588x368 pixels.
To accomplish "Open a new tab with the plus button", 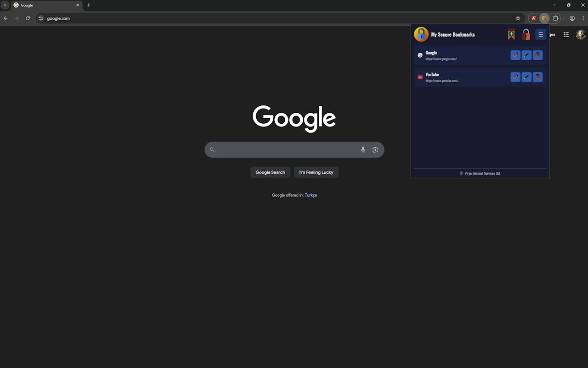I will [x=89, y=5].
